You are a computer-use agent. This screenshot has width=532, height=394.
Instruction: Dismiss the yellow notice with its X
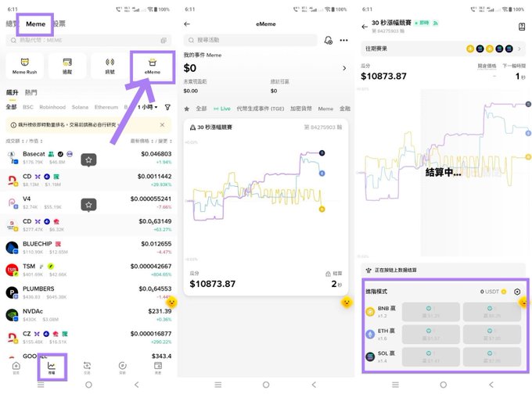162,125
